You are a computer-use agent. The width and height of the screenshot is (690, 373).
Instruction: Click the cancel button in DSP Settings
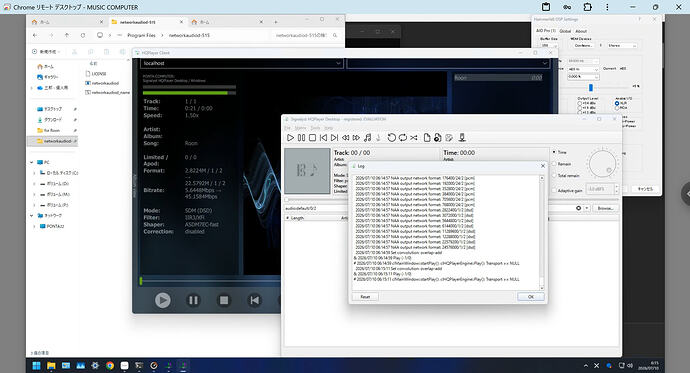(646, 189)
